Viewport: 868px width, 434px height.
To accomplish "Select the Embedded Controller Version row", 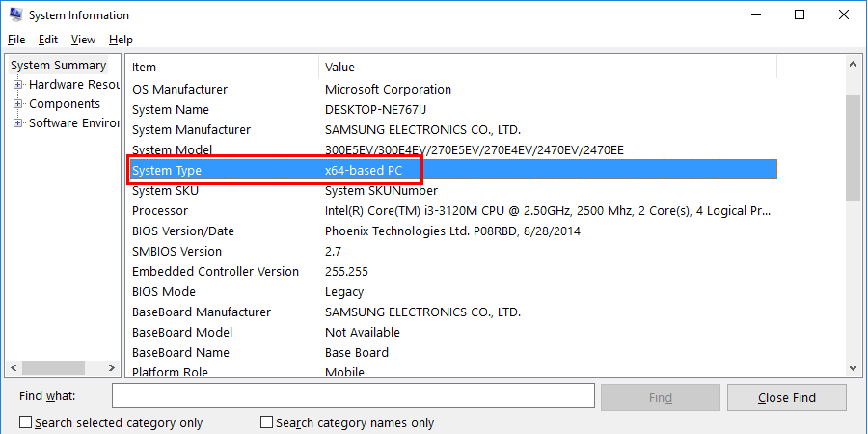I will coord(451,271).
